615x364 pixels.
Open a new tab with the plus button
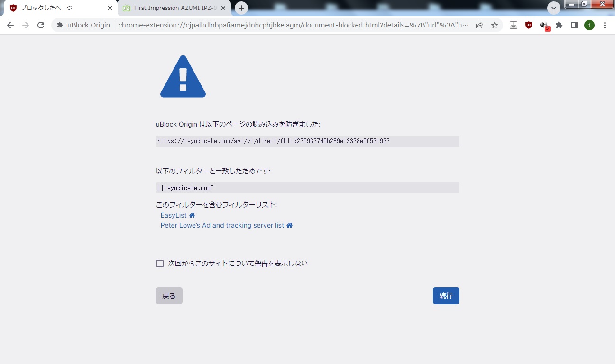241,8
